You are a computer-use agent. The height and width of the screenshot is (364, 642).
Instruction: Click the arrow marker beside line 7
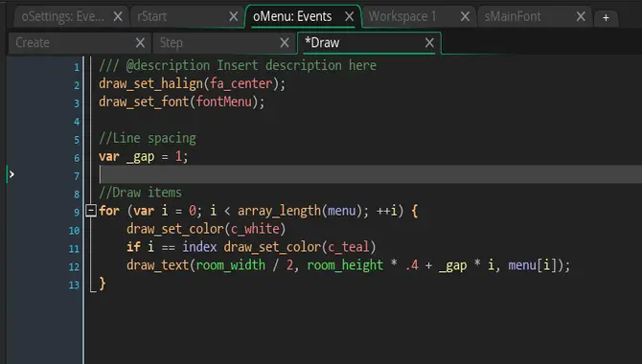tap(11, 175)
